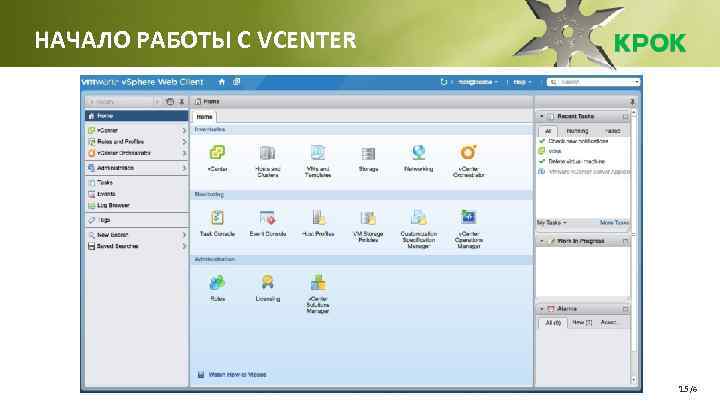Screen dimensions: 720x405
Task: Select the Failed tab in Recent Tasks
Action: tap(612, 131)
